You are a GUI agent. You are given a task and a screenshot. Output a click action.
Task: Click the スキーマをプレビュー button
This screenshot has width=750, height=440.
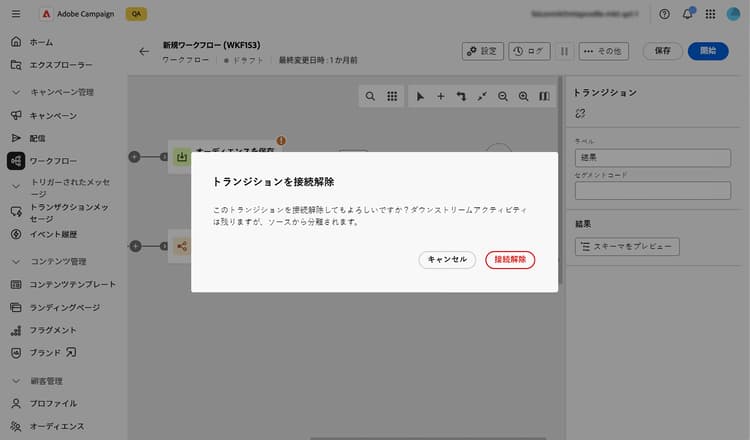point(627,247)
